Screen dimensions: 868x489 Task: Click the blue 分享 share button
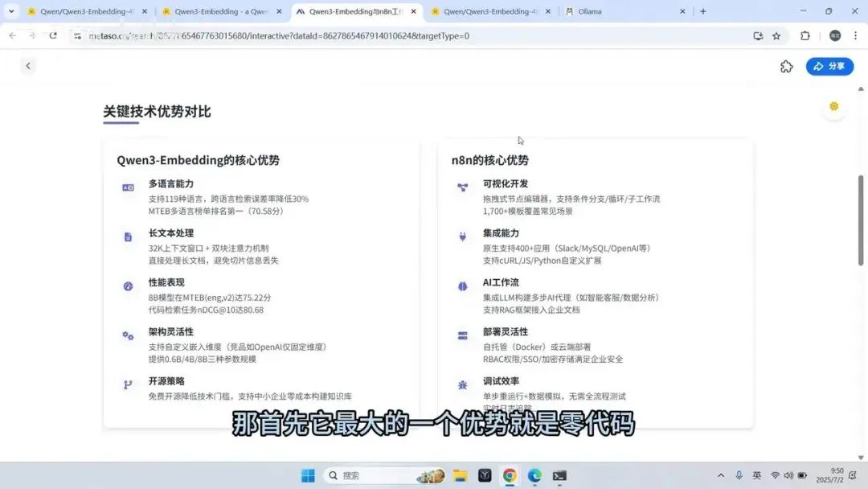[x=829, y=67]
